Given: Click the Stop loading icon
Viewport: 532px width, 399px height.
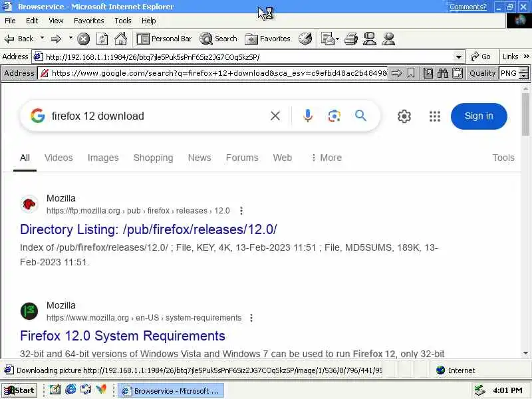Looking at the screenshot, I should coord(84,39).
